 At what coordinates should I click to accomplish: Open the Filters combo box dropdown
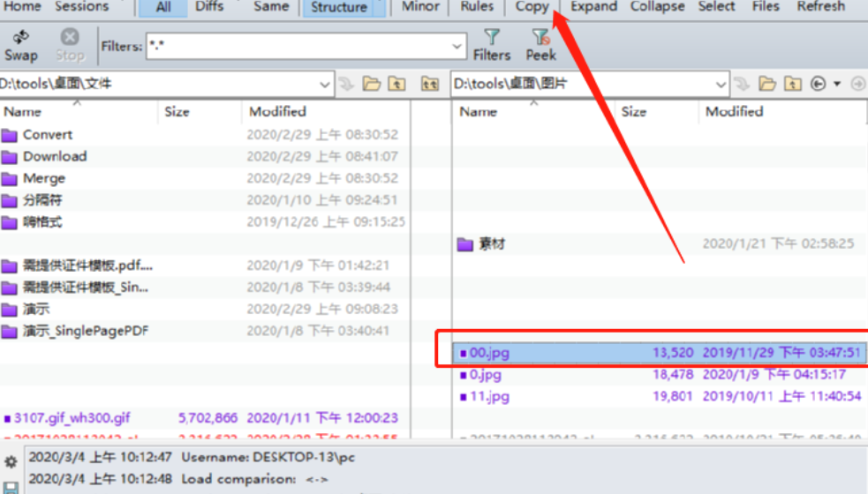coord(457,46)
